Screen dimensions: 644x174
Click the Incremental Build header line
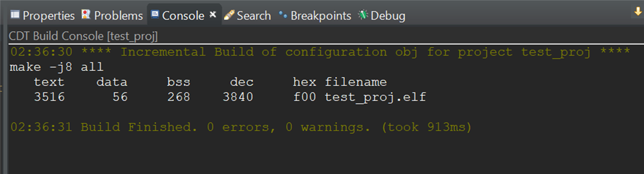[320, 52]
